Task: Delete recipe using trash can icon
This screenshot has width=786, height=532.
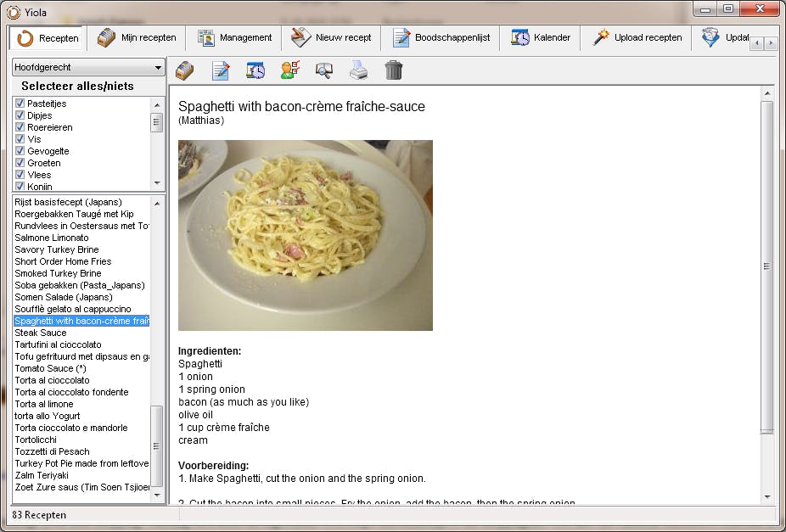Action: coord(394,70)
